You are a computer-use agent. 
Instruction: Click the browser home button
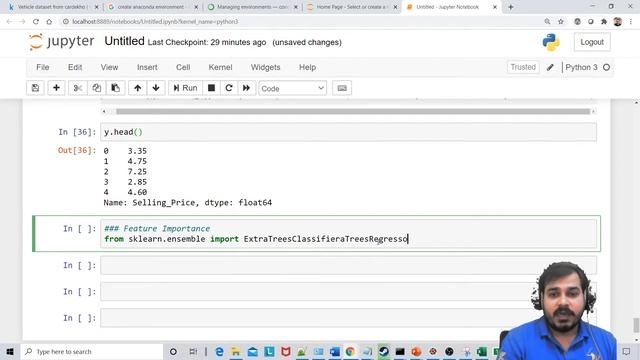(49, 22)
